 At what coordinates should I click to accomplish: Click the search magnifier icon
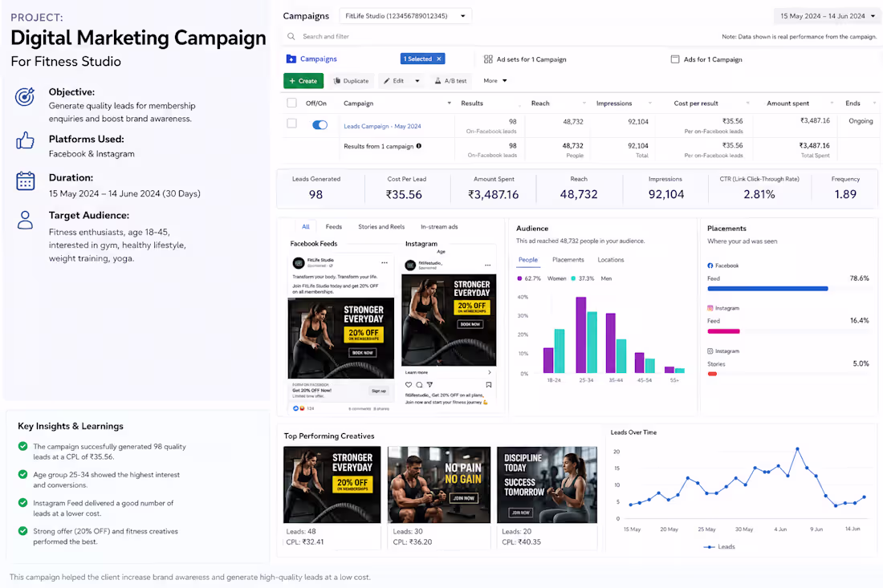coord(291,37)
